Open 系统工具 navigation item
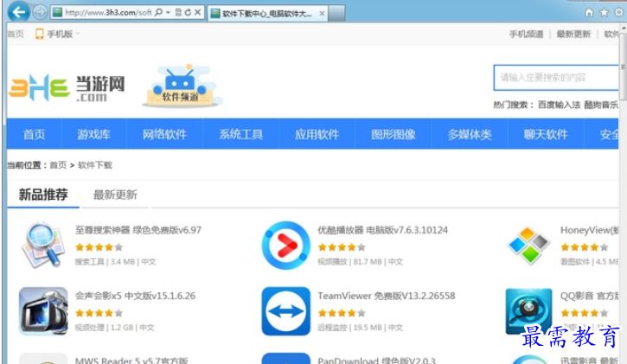 240,134
